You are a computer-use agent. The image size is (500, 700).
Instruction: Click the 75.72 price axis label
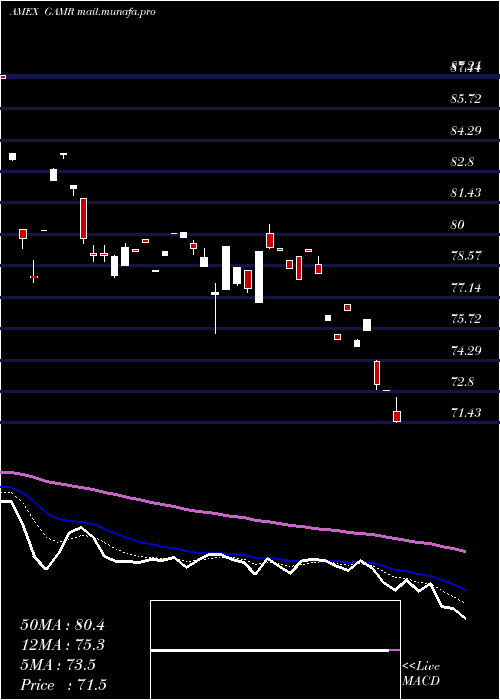tap(466, 319)
